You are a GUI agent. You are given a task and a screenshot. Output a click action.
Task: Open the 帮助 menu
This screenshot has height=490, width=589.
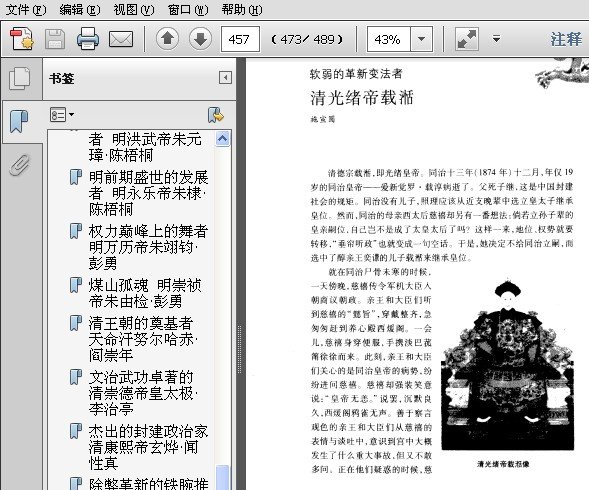tap(242, 9)
